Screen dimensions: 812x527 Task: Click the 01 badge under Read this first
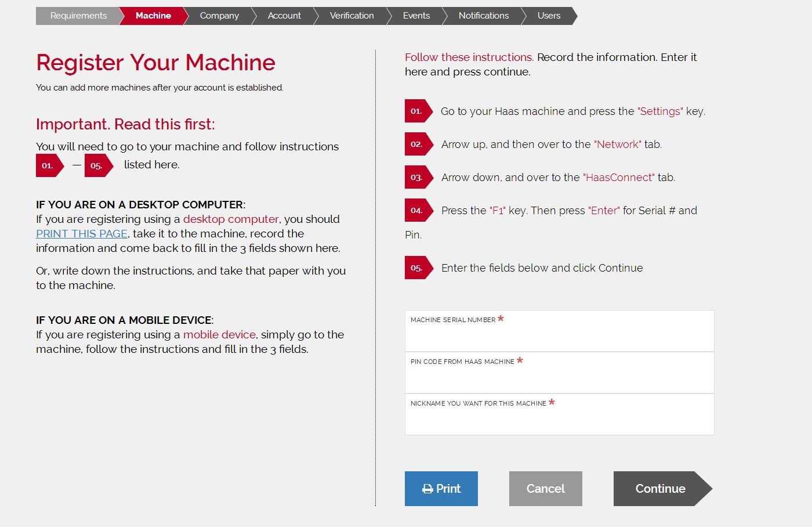coord(49,165)
